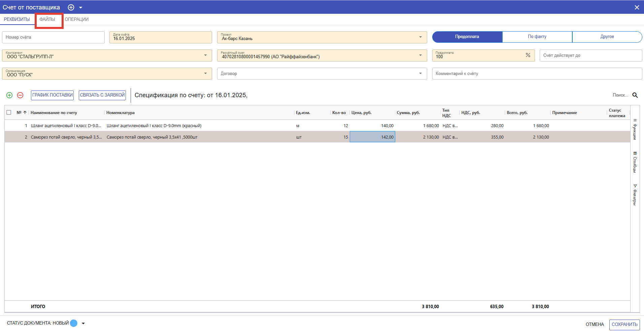The image size is (644, 332).
Task: Expand the Договор dropdown
Action: pos(420,73)
